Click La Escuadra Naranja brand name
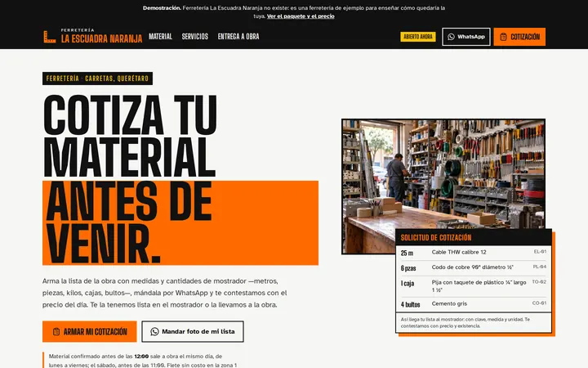Viewport: 588px width, 368px height. (101, 38)
